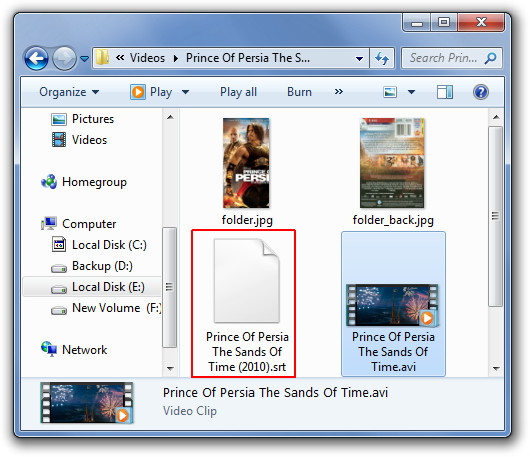
Task: Select the blank .srt subtitle file icon
Action: point(247,281)
